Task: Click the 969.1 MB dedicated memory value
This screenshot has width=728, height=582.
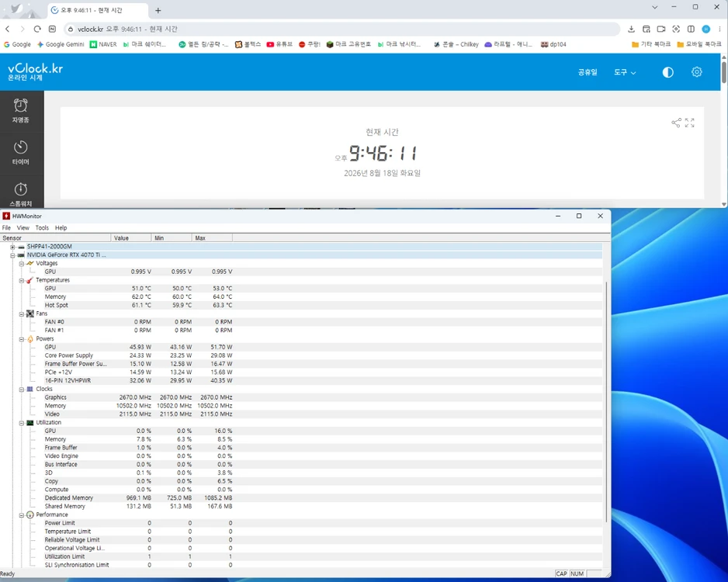Action: click(x=138, y=498)
